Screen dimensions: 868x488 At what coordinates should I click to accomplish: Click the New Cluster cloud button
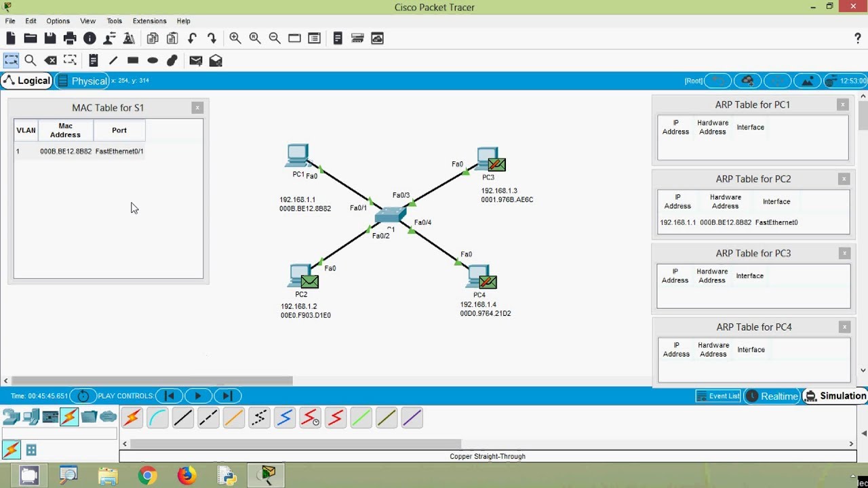coord(747,81)
